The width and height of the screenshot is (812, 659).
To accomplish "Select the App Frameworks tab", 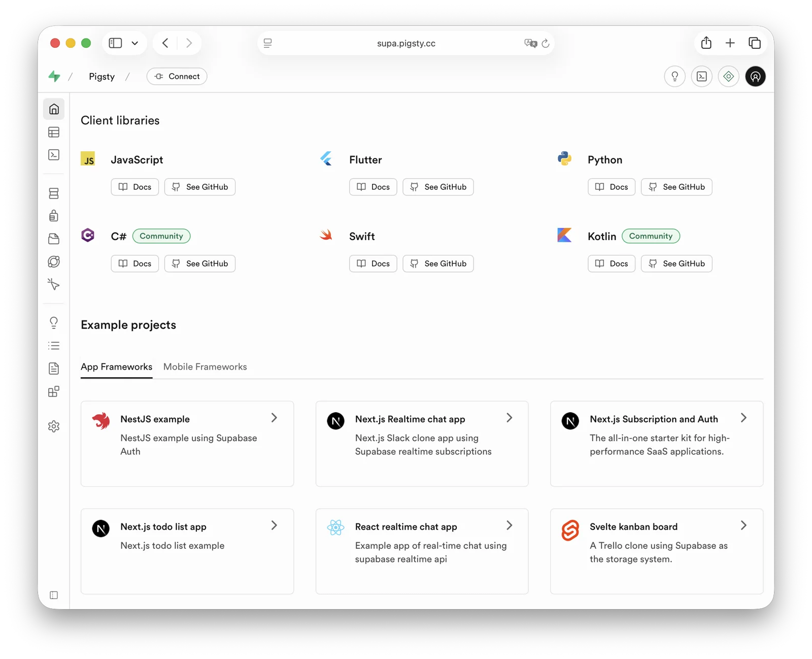I will [x=116, y=367].
